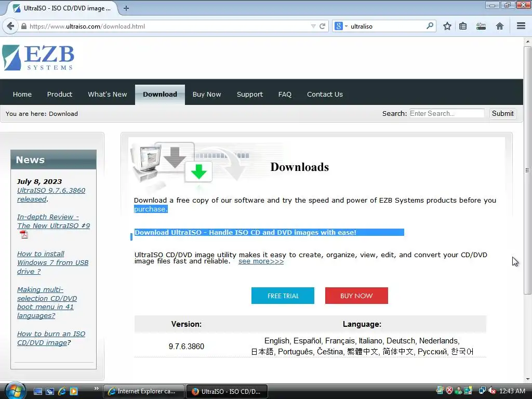This screenshot has width=532, height=399.
Task: Select the Download navigation tab
Action: tap(160, 95)
